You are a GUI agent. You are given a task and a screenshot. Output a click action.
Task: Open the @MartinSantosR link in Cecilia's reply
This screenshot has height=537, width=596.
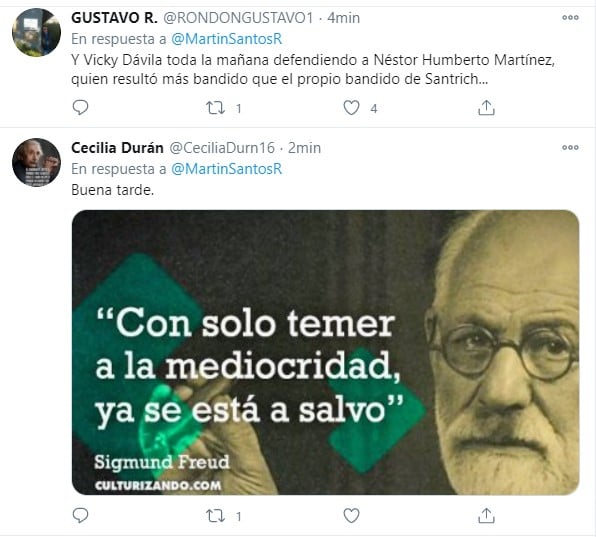(x=227, y=169)
